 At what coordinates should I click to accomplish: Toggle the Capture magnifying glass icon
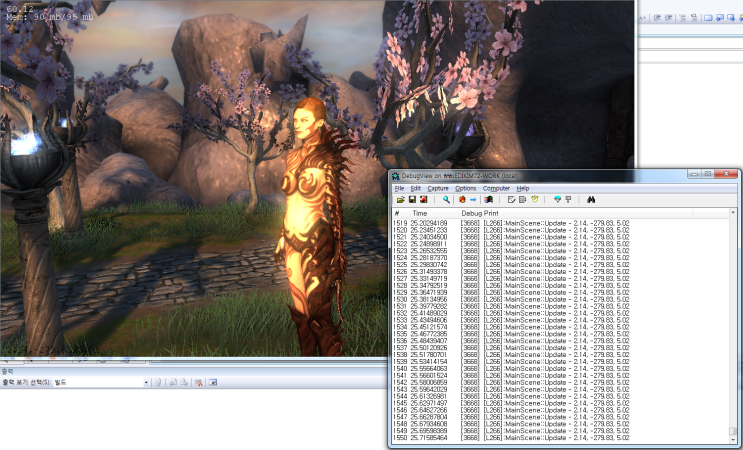point(446,200)
